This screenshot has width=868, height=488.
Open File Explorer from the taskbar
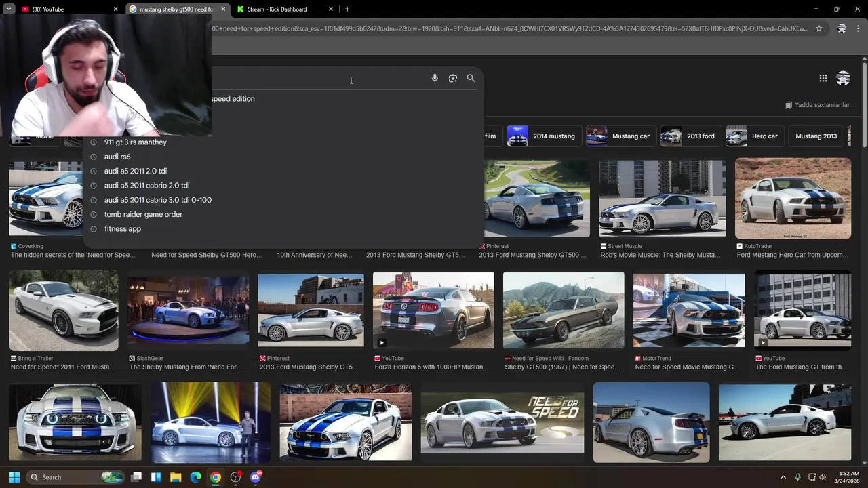coord(176,477)
